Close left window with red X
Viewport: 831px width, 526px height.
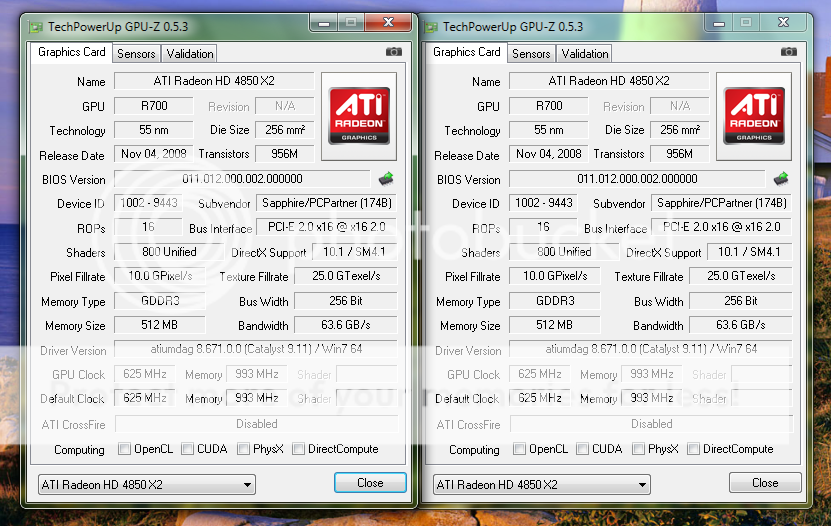click(x=388, y=22)
